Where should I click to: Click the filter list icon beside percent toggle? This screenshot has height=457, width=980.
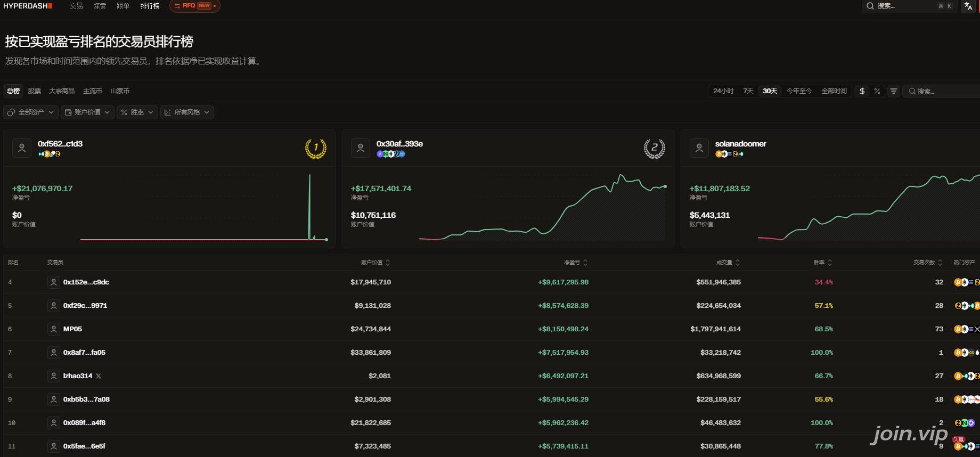[894, 91]
